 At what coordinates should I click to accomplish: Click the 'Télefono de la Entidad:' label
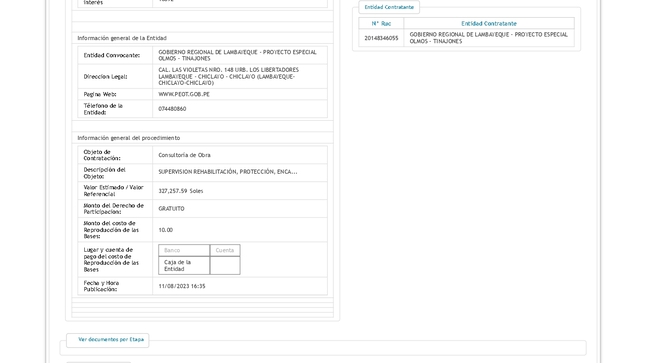tap(103, 109)
